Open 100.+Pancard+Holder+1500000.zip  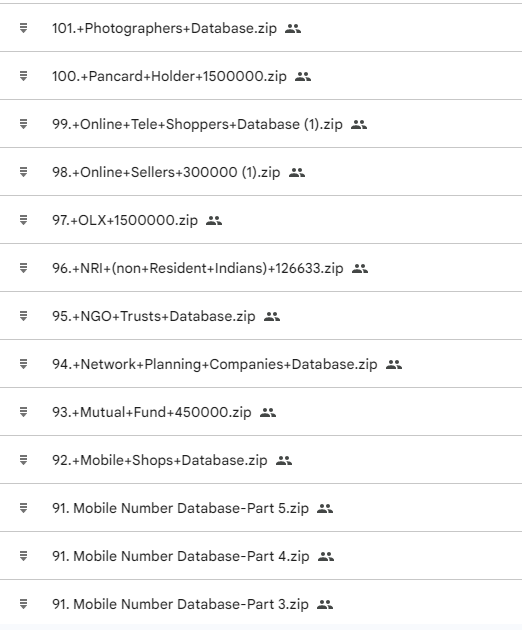[169, 76]
